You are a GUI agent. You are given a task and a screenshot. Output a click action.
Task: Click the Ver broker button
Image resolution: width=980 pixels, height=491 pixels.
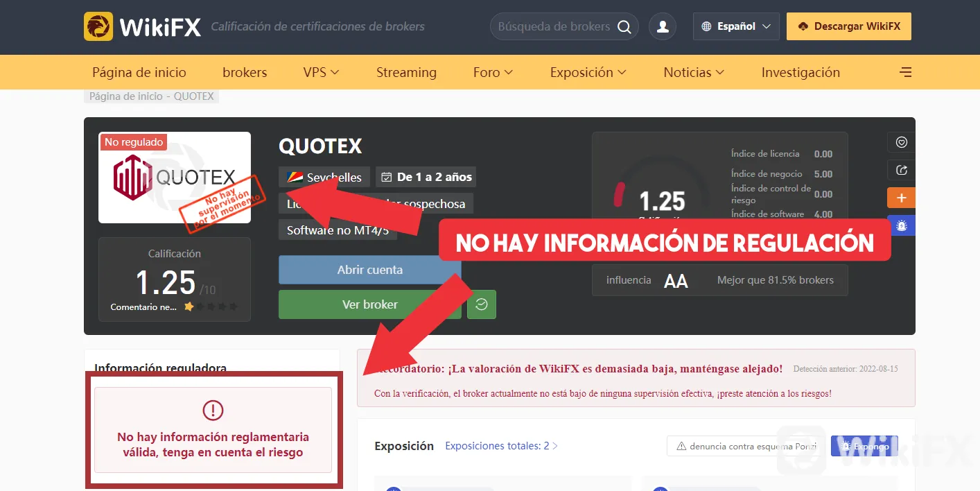[370, 304]
